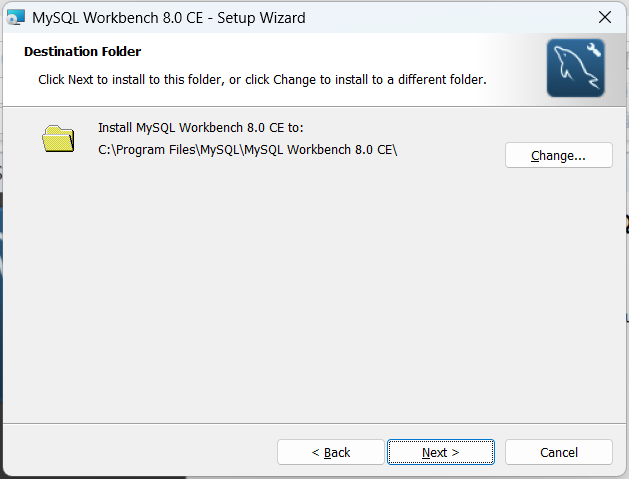Click the 'MySQL Workbench 8.0 CE' folder name in path

[321, 150]
